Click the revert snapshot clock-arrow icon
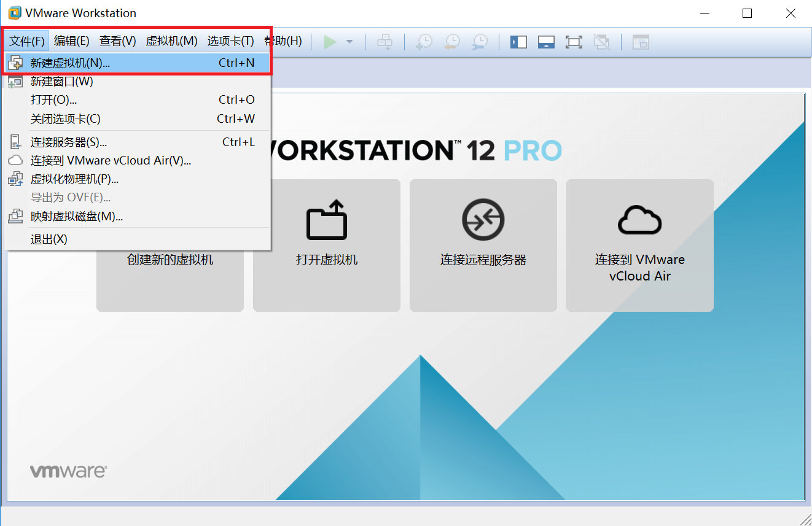Image resolution: width=812 pixels, height=526 pixels. coord(452,42)
